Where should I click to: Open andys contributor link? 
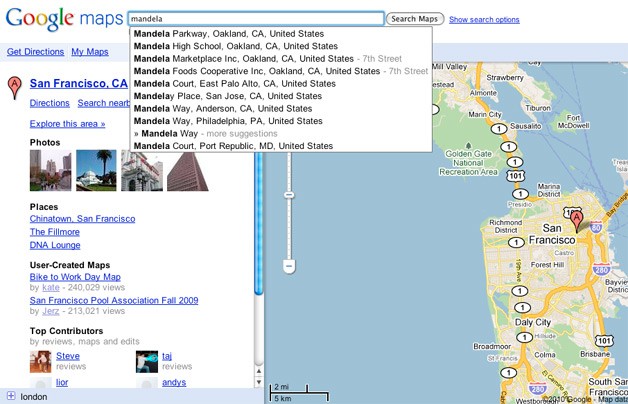pos(174,382)
